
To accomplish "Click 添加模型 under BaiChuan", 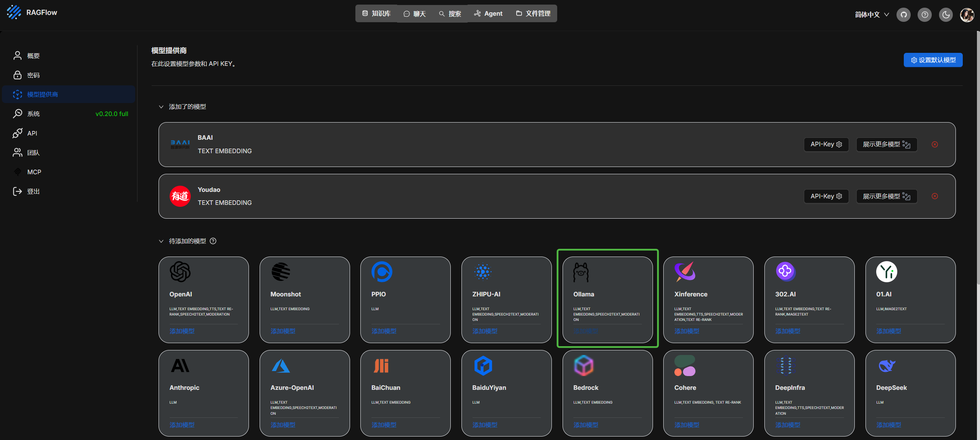I will point(384,425).
